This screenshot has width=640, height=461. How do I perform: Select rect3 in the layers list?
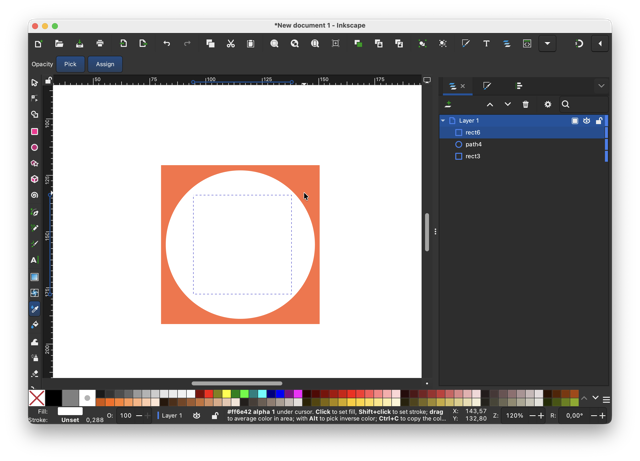coord(522,156)
